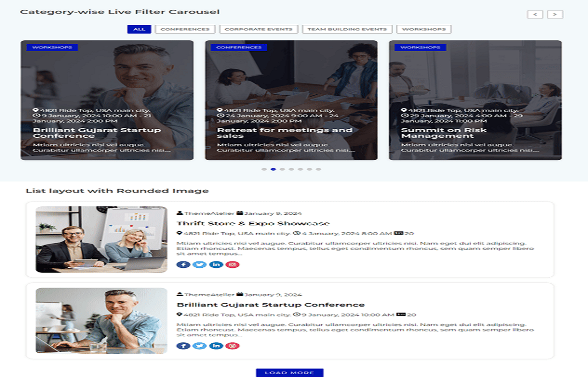Select the last carousel pagination dot
The width and height of the screenshot is (588, 380).
318,169
